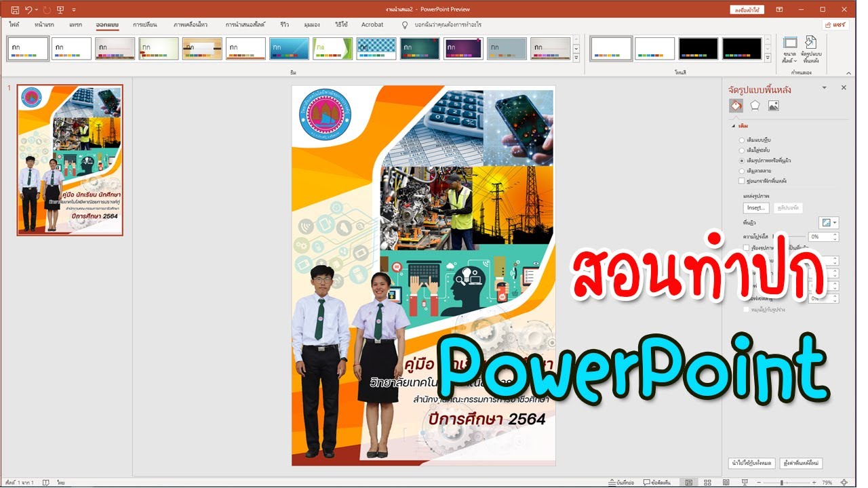868x488 pixels.
Task: Open Format Background pane options arrow
Action: [x=824, y=87]
